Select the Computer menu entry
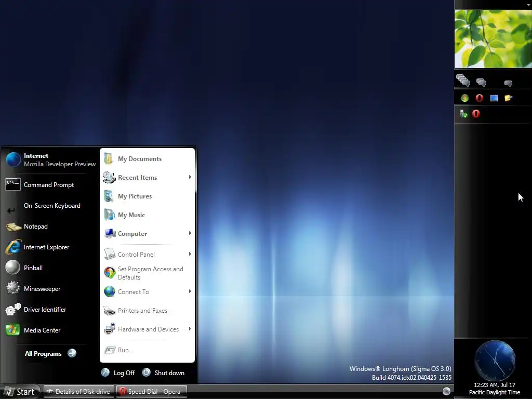This screenshot has width=532, height=399. coord(147,233)
